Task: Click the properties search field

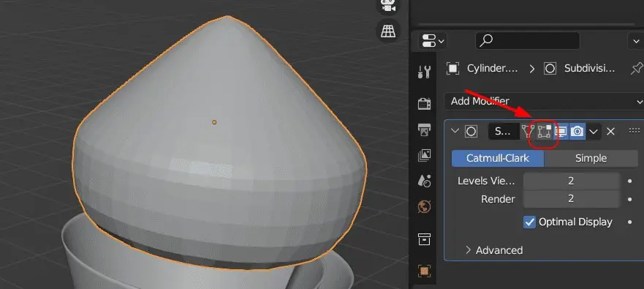Action: pyautogui.click(x=527, y=41)
